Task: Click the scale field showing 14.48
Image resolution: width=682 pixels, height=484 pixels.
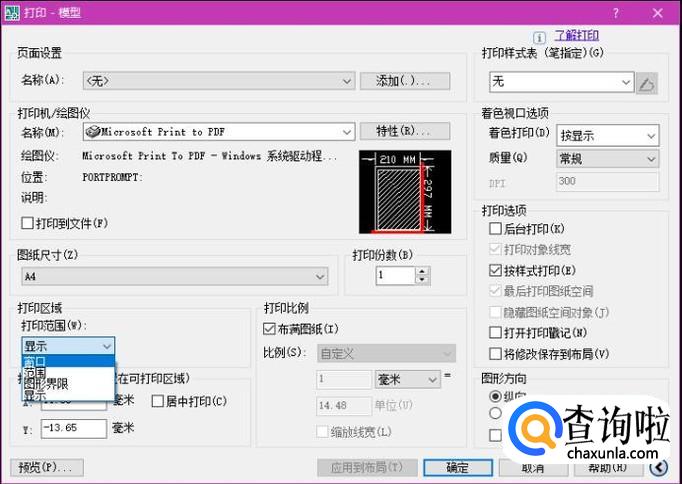Action: (x=344, y=406)
